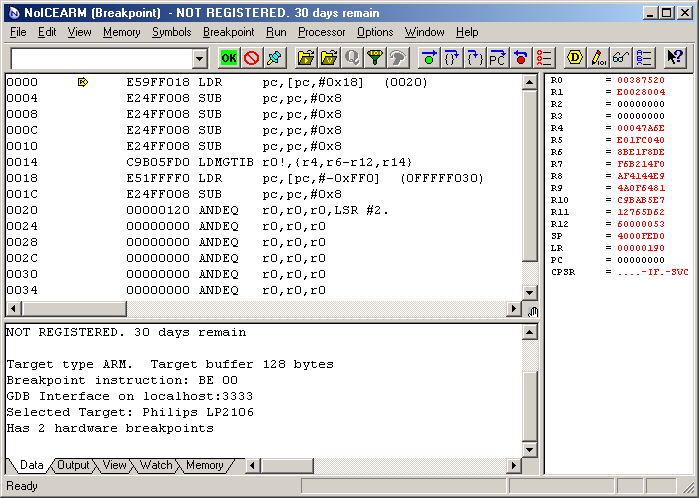Click the grayed head profile toolbar icon

point(397,58)
